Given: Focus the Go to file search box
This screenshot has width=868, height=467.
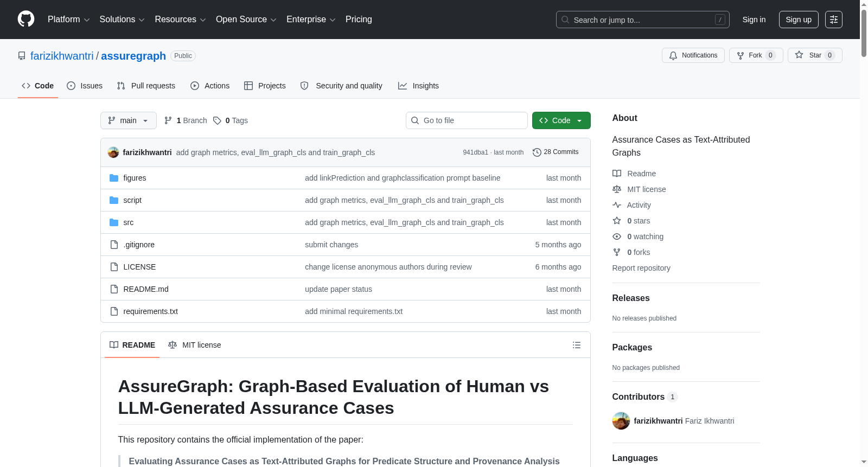Looking at the screenshot, I should (x=467, y=120).
